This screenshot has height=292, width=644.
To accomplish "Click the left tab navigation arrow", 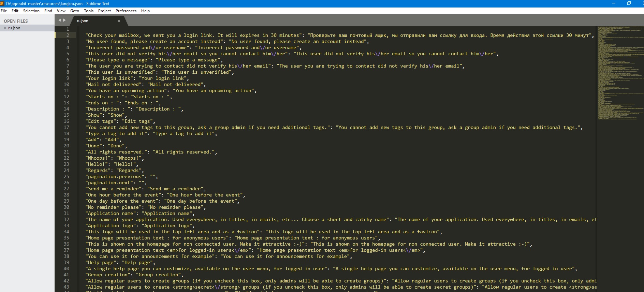I will pos(60,20).
